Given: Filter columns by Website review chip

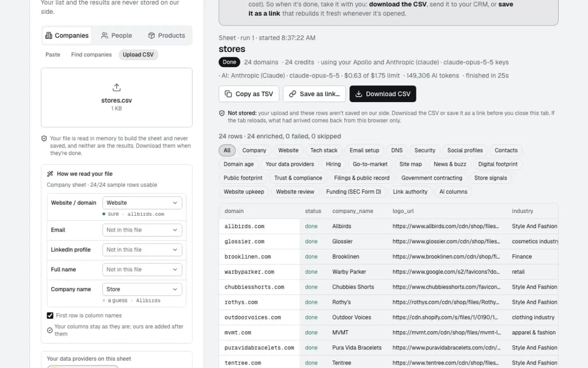Looking at the screenshot, I should 295,192.
